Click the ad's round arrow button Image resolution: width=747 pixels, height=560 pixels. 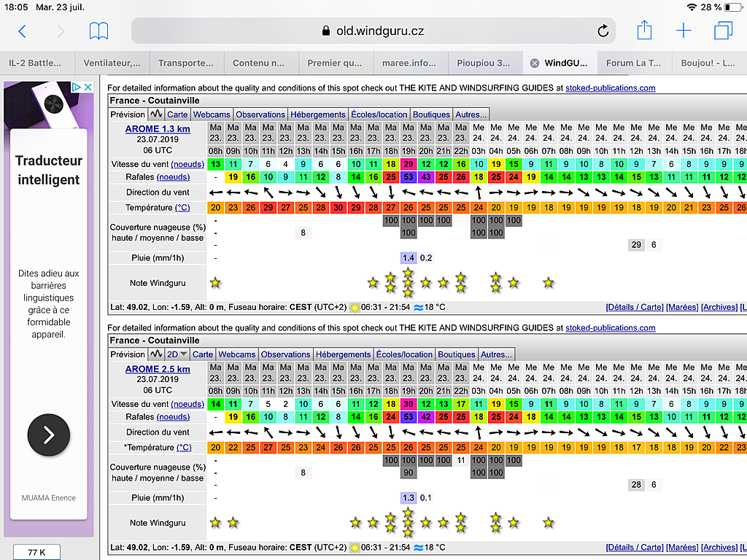(49, 435)
